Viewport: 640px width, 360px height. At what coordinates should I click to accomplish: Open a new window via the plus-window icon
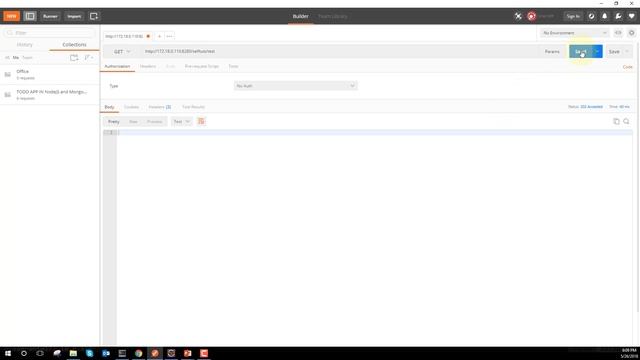tap(93, 16)
